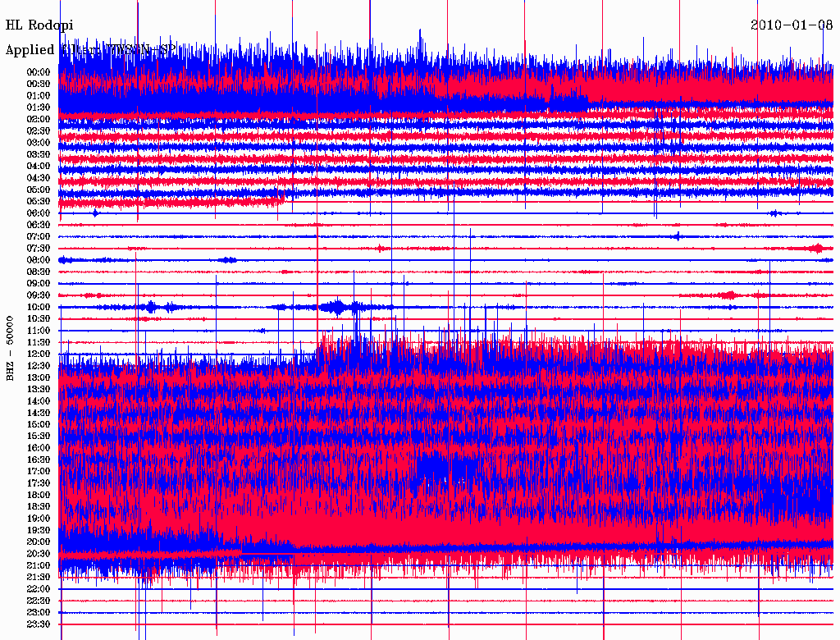Click the blue blip on right side of 07:00 trace
The width and height of the screenshot is (840, 640).
click(x=676, y=236)
